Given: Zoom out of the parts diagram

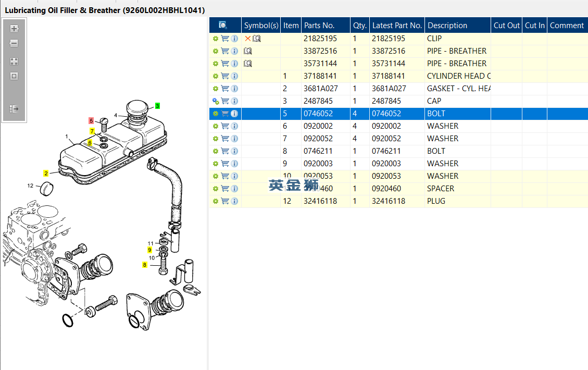Looking at the screenshot, I should coord(14,43).
